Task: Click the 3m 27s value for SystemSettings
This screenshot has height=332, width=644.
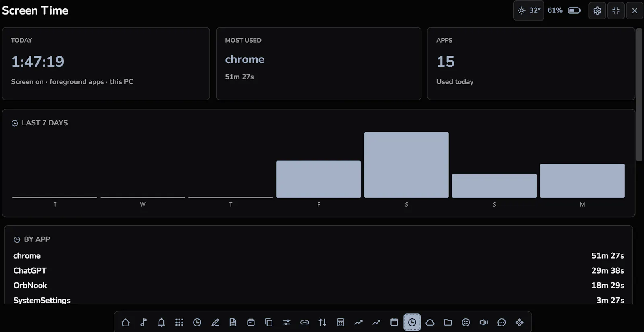Action: click(610, 300)
